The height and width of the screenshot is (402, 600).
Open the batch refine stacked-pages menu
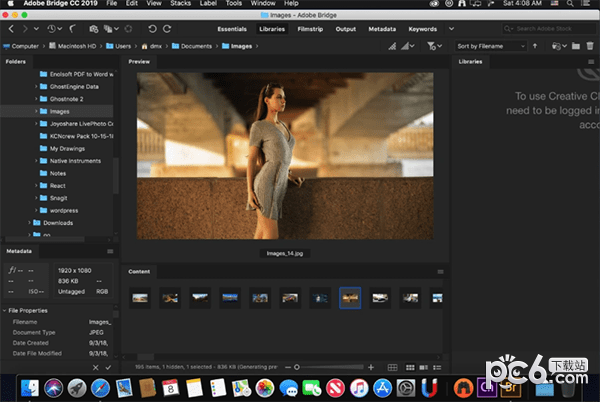tap(111, 29)
